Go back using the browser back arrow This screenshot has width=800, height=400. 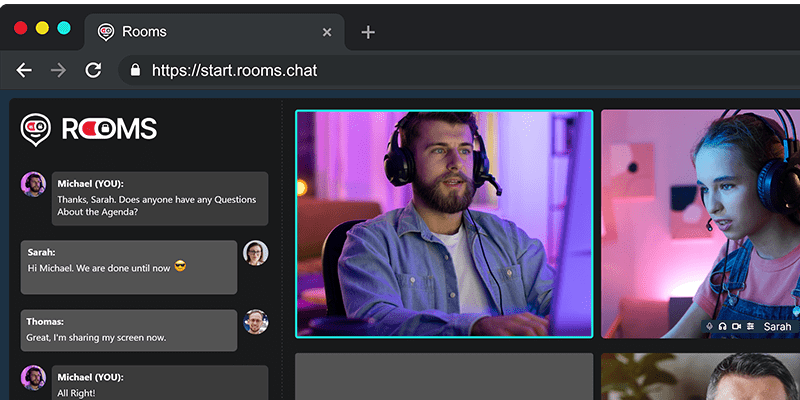[24, 70]
